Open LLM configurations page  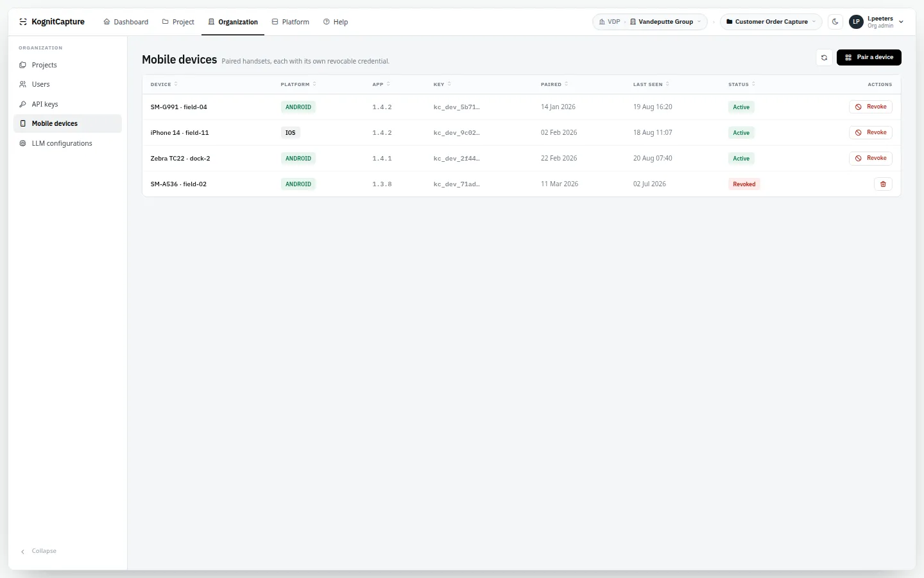67,143
